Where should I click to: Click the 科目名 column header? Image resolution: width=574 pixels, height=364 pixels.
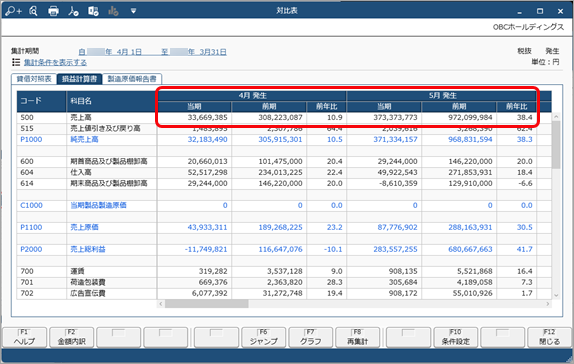111,101
